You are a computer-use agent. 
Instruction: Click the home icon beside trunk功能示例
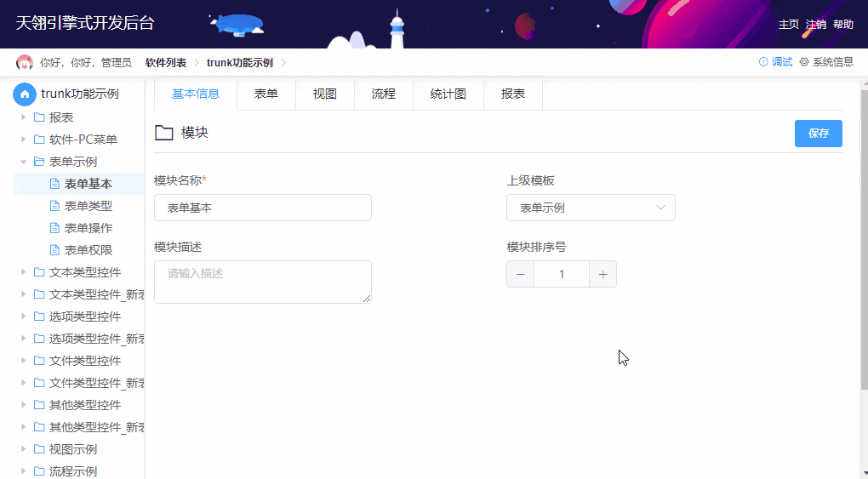point(25,94)
